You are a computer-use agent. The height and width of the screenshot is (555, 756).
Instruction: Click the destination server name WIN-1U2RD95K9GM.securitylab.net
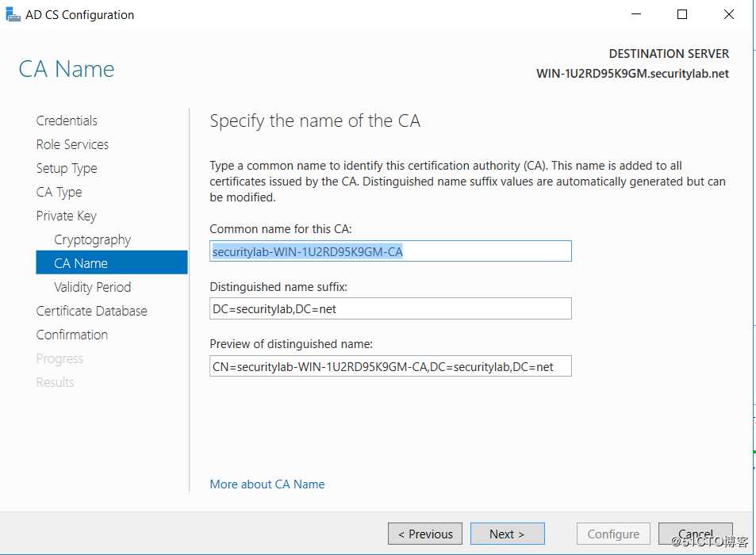(x=632, y=74)
